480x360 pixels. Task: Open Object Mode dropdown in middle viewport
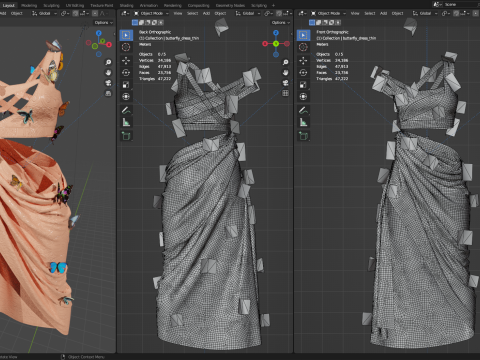click(x=152, y=13)
